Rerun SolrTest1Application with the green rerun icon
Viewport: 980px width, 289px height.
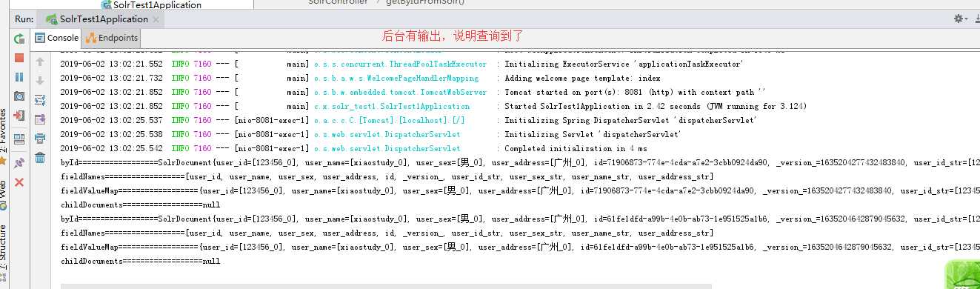pyautogui.click(x=19, y=39)
